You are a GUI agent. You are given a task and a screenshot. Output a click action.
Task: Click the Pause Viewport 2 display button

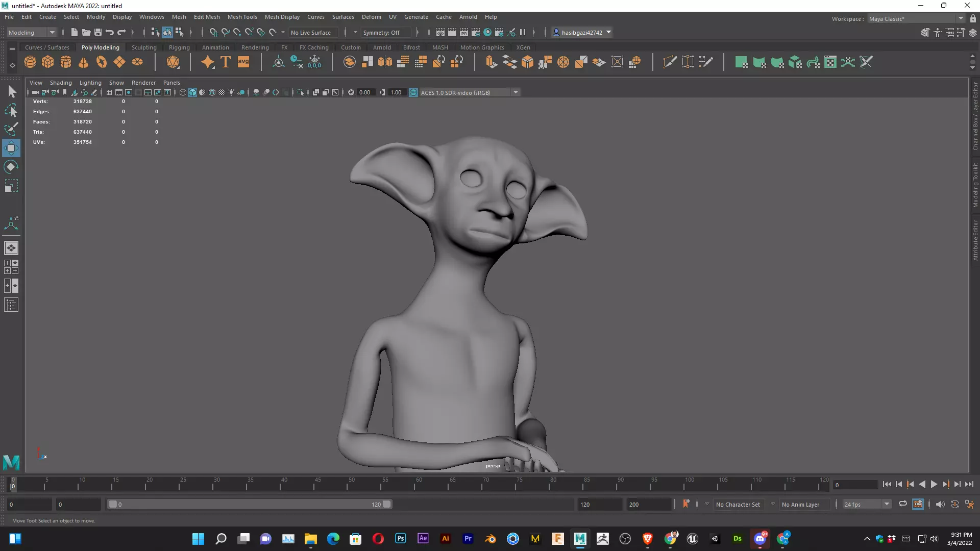coord(523,33)
